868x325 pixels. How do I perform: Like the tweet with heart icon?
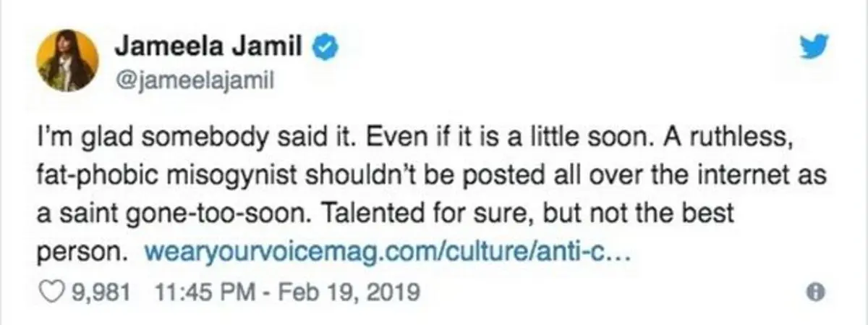coord(54,292)
